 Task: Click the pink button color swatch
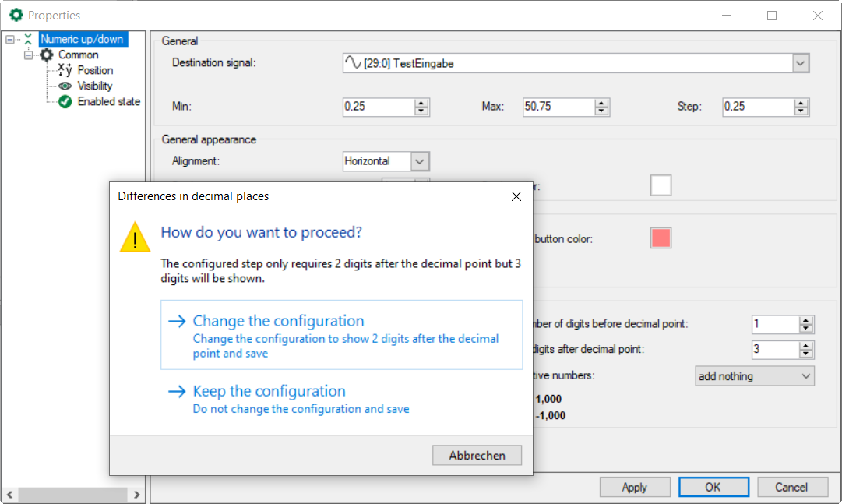[x=661, y=238]
